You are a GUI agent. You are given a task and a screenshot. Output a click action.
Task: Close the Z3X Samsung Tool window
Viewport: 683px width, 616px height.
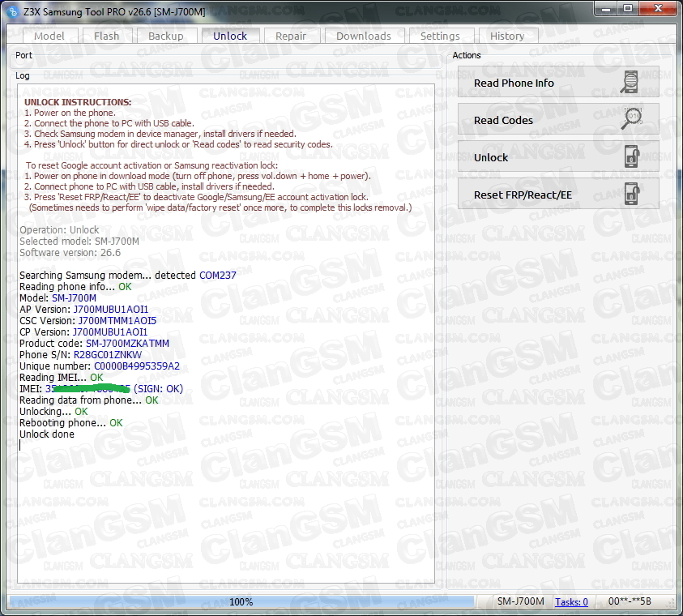point(658,8)
